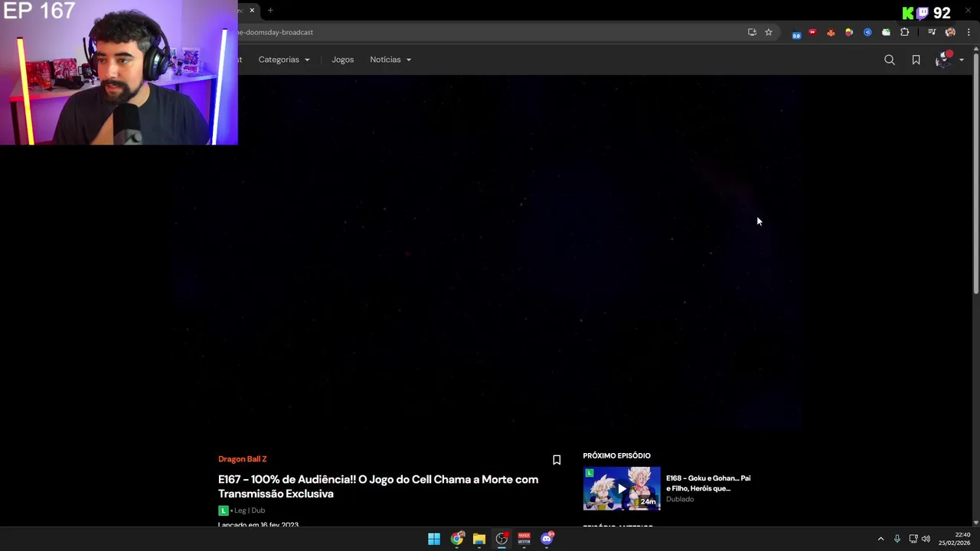This screenshot has width=980, height=551.
Task: Show hidden system tray icons
Action: click(x=880, y=539)
